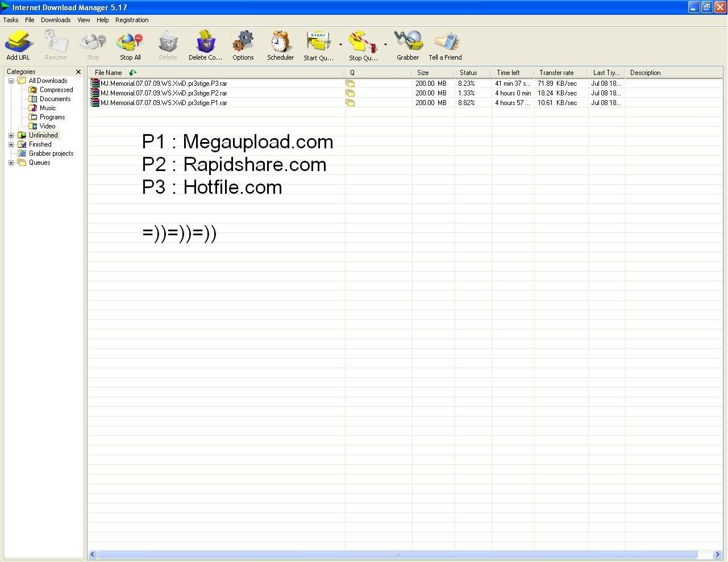Select Documents category
728x562 pixels.
click(55, 99)
